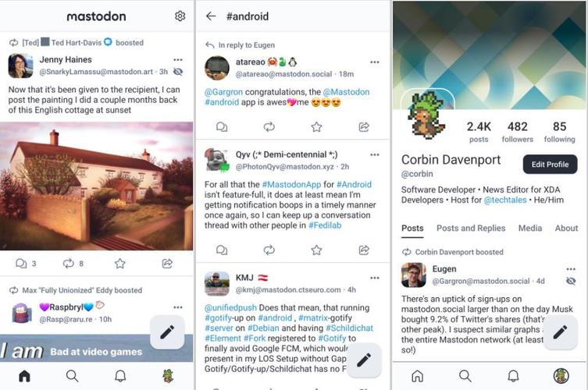Select the Media tab on profile
This screenshot has height=390, width=588.
(x=530, y=229)
